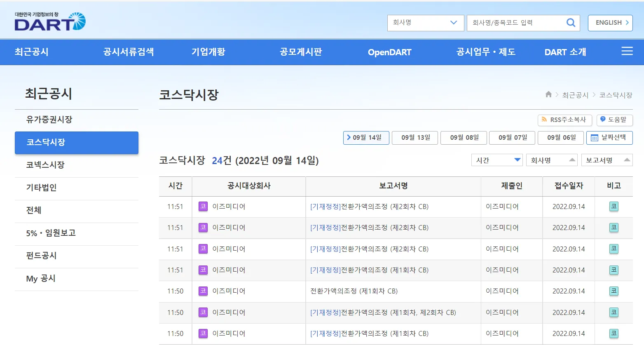Open the hamburger full menu
644x345 pixels.
coord(627,51)
